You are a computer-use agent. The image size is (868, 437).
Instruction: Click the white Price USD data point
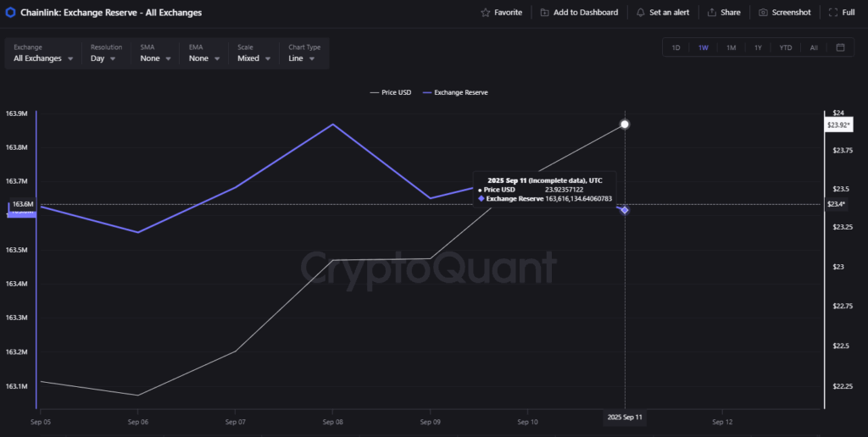click(x=625, y=124)
